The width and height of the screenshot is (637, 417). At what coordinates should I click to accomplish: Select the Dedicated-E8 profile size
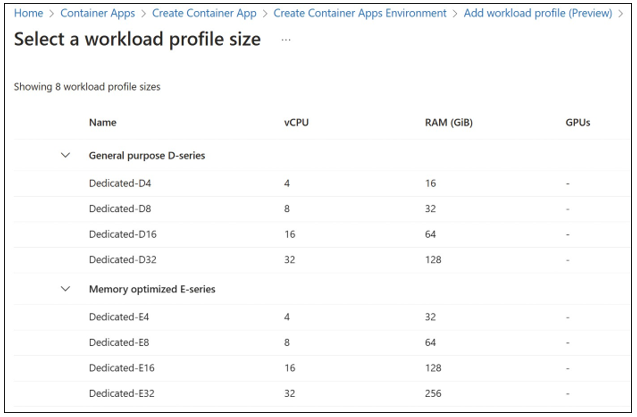pos(322,343)
